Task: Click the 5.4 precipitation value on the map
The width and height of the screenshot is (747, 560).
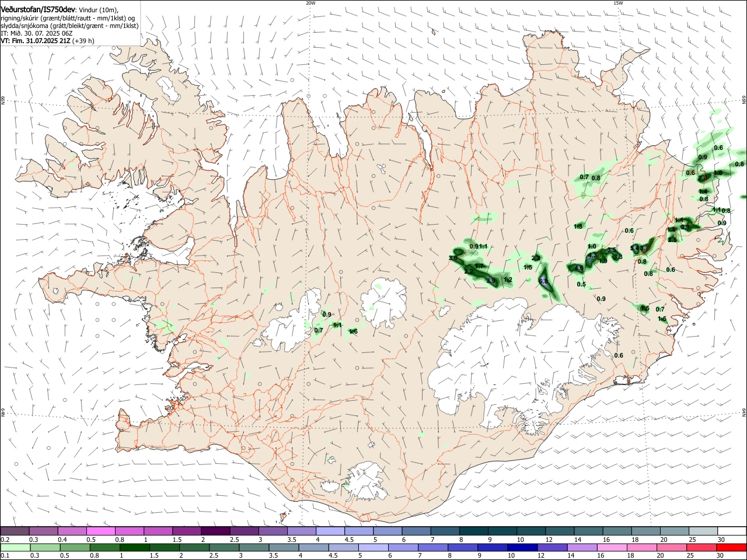Action: coord(635,248)
